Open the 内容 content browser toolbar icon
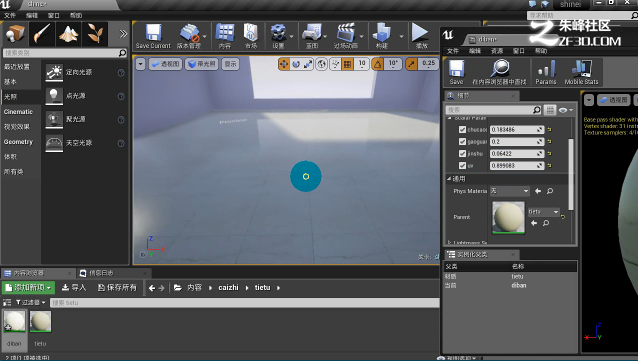Viewport: 638px width, 361px height. coord(225,36)
